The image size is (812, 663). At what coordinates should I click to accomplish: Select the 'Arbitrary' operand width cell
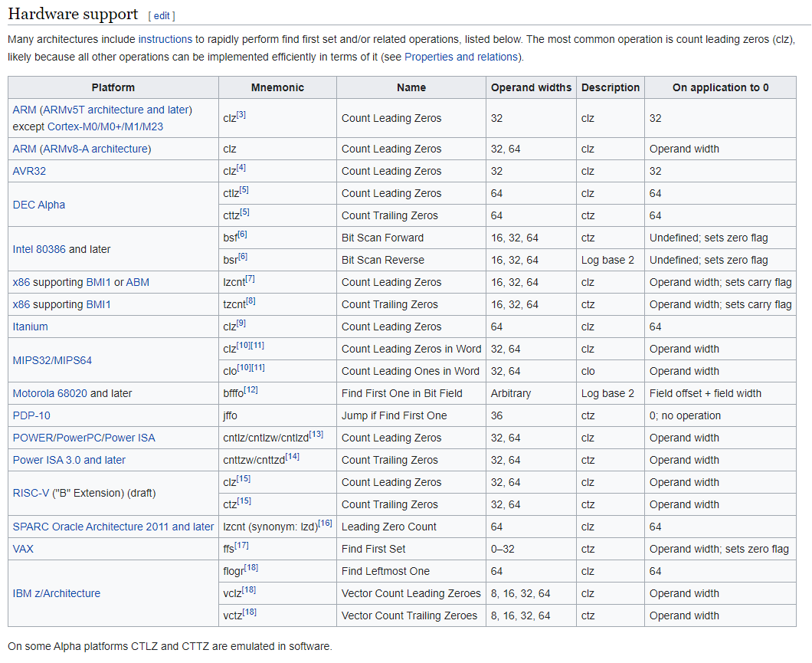(531, 394)
